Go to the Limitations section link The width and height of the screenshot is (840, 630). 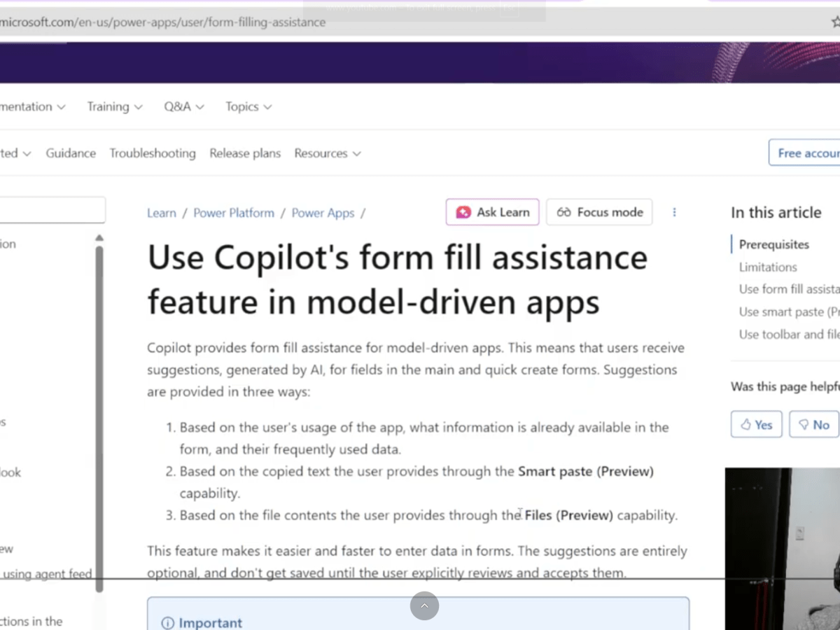(768, 267)
